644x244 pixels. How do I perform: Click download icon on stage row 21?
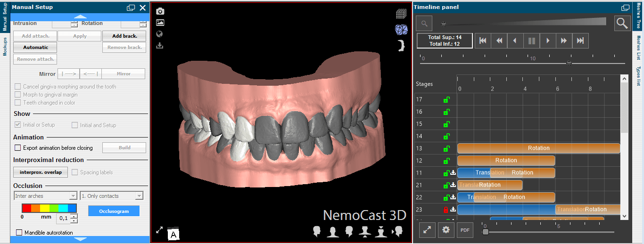453,185
